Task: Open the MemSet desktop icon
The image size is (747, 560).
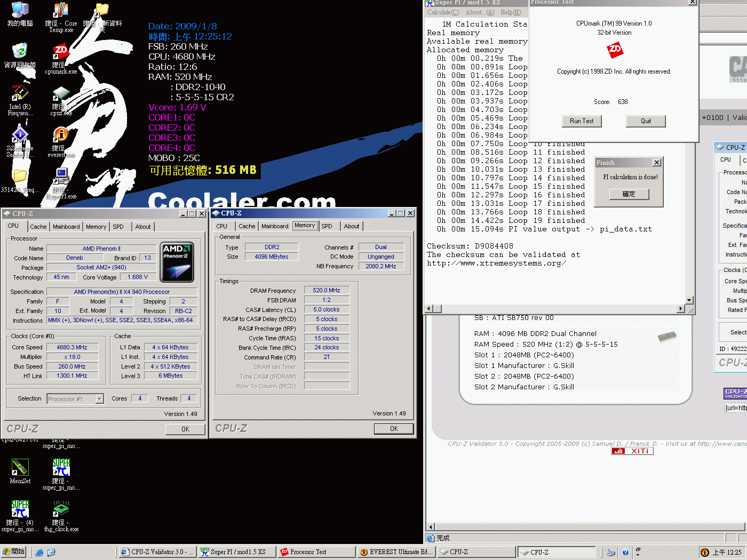Action: [x=20, y=471]
